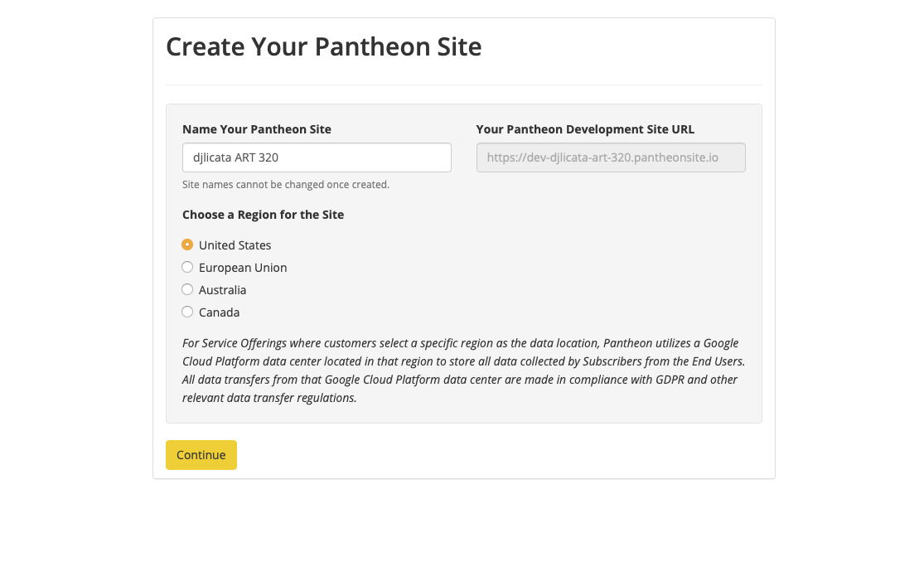The image size is (924, 581).
Task: Select the United States radio button
Action: (187, 245)
